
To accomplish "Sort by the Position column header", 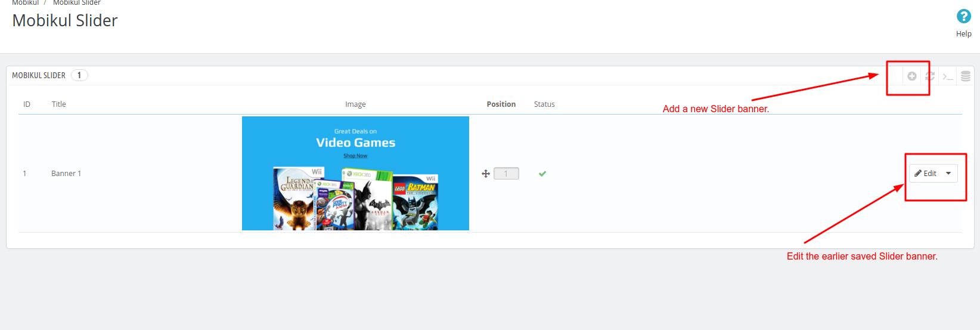I will (501, 104).
